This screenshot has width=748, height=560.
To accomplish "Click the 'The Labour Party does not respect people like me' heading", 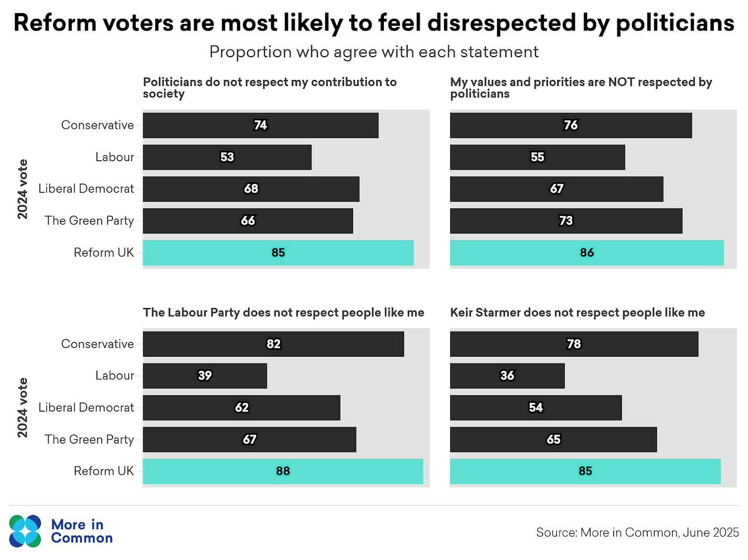I will coord(283,312).
